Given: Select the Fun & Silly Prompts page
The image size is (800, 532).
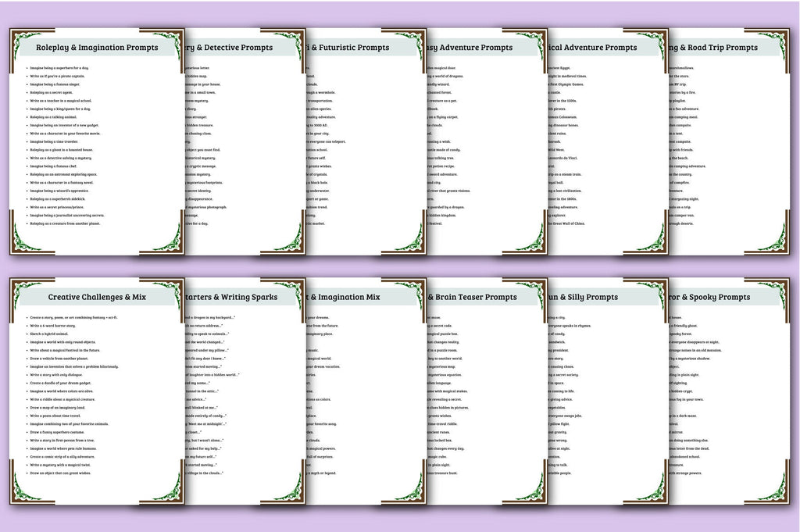Looking at the screenshot, I should coord(582,297).
